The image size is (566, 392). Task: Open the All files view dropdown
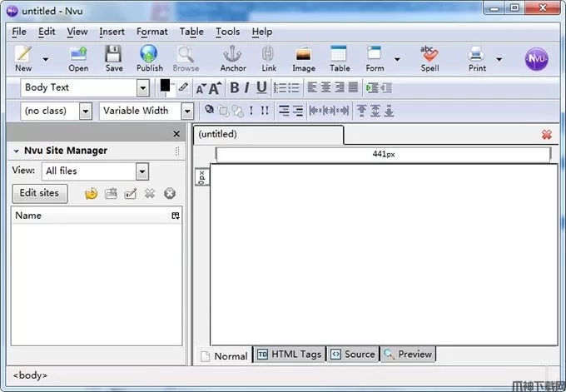click(142, 171)
